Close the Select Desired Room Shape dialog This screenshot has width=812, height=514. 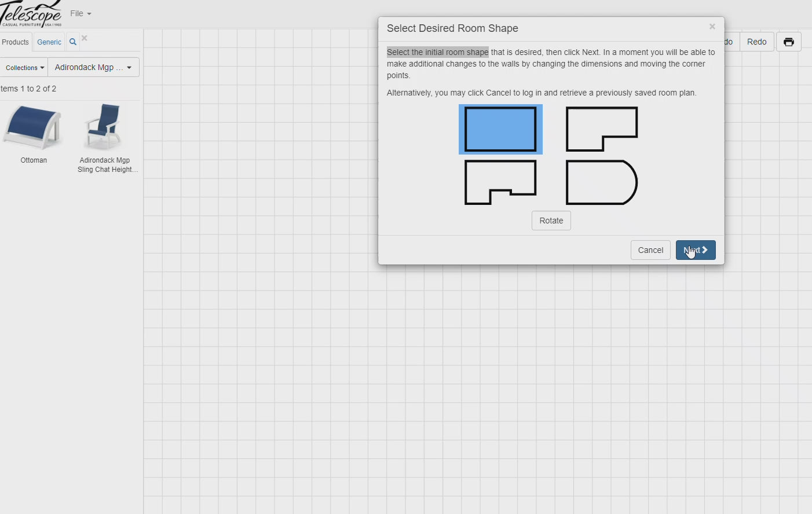[x=712, y=27]
